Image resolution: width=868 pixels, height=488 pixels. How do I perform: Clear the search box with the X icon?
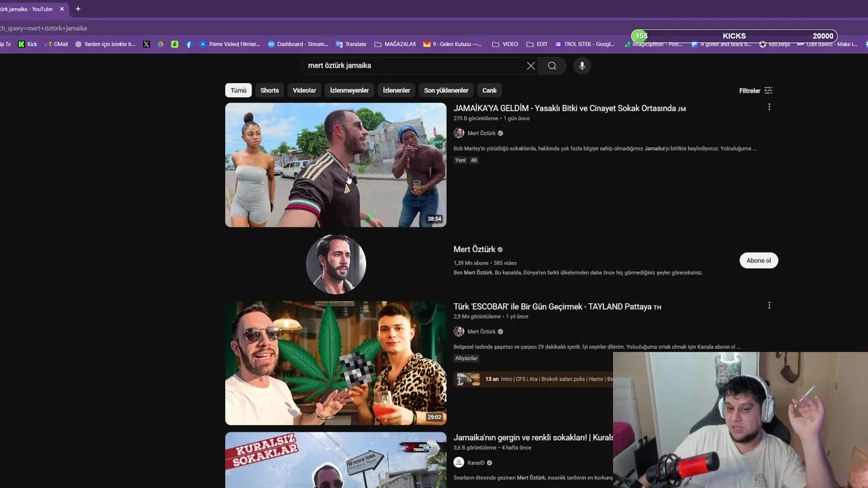[531, 66]
